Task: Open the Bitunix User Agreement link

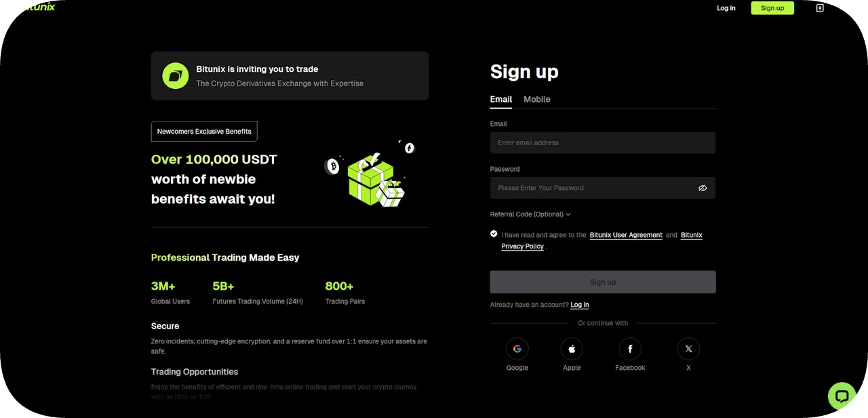Action: tap(626, 235)
